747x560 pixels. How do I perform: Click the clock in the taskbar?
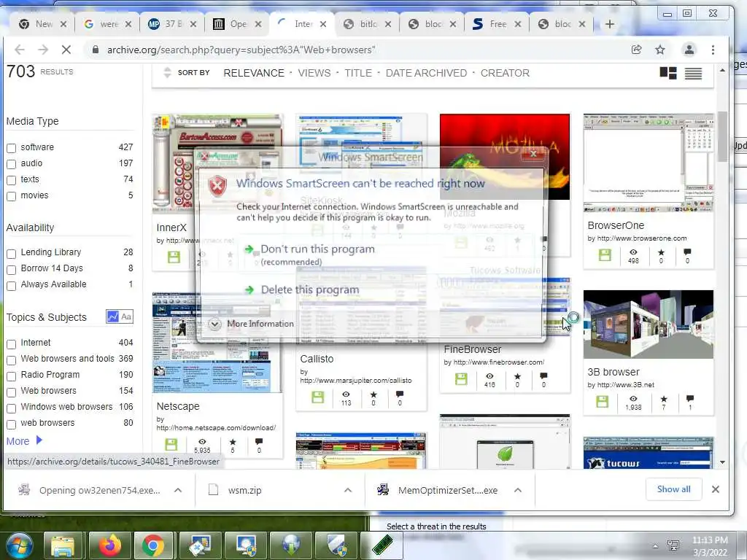tap(709, 545)
